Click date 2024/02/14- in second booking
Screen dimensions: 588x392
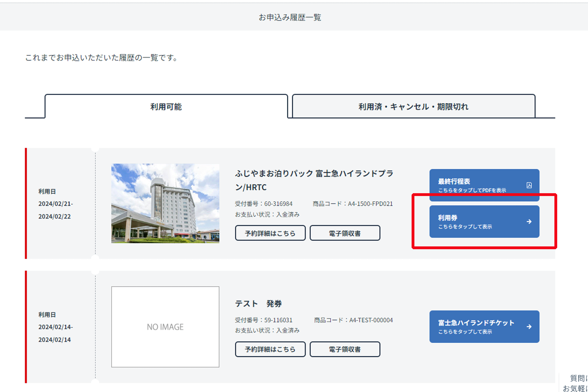[55, 327]
